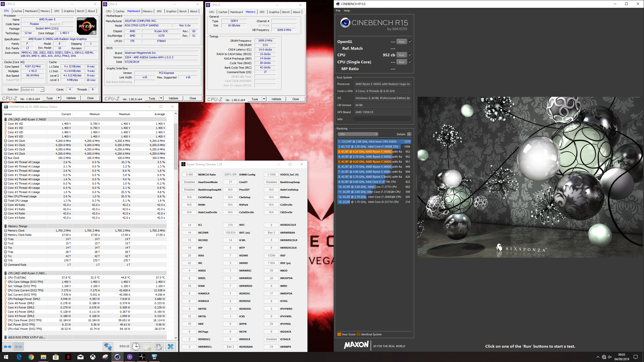644x362 pixels.
Task: Open Microsoft Store taskbar icon
Action: (56, 357)
